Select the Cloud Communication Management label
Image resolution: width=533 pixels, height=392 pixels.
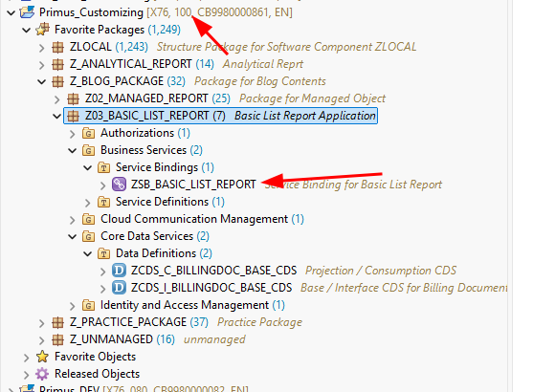[194, 219]
